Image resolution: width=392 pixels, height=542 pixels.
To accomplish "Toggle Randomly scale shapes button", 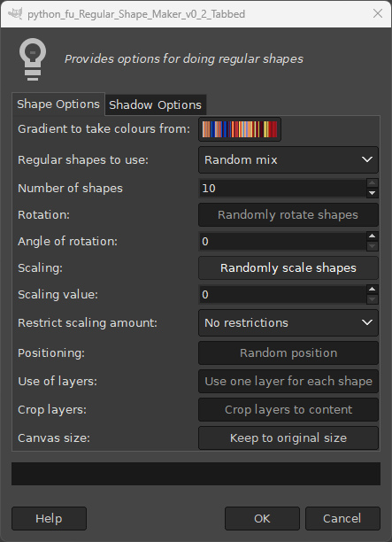I will tap(288, 267).
